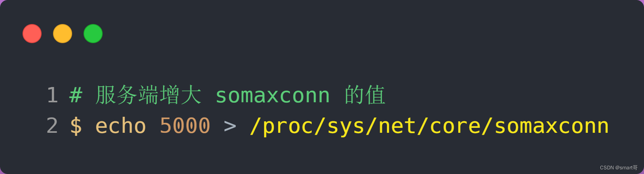Click the yellow minimize dot
Viewport: 644px width, 174px height.
63,34
